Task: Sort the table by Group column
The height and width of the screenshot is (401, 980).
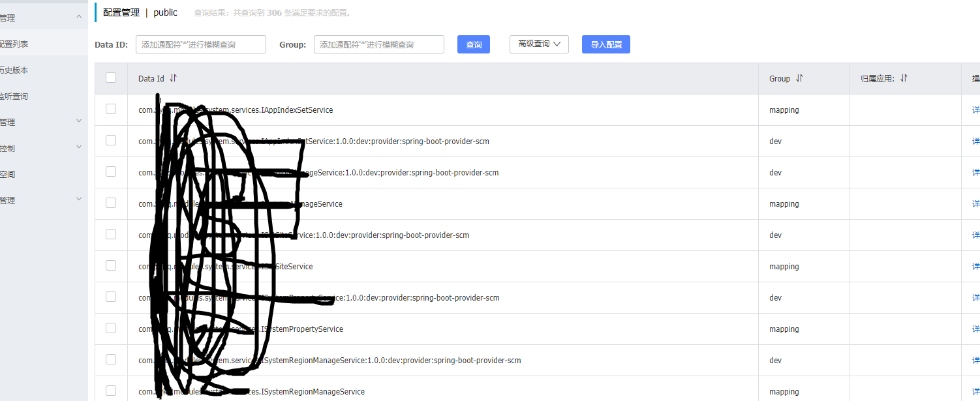Action: [x=799, y=78]
